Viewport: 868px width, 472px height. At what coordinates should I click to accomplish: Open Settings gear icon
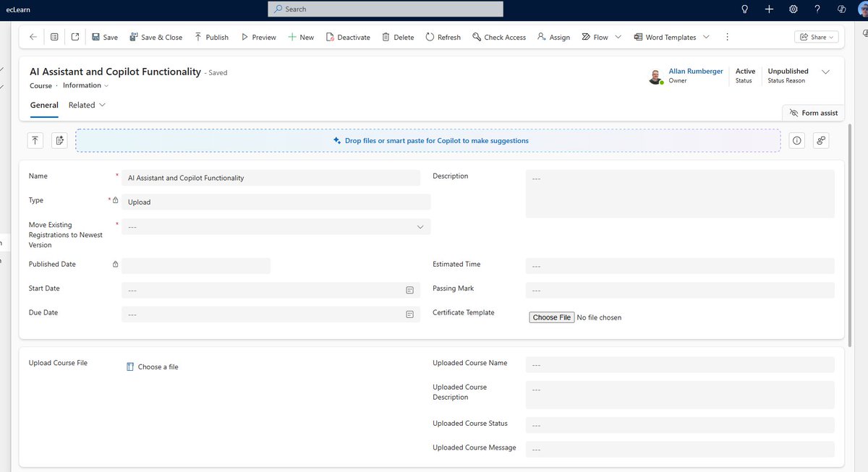[793, 9]
